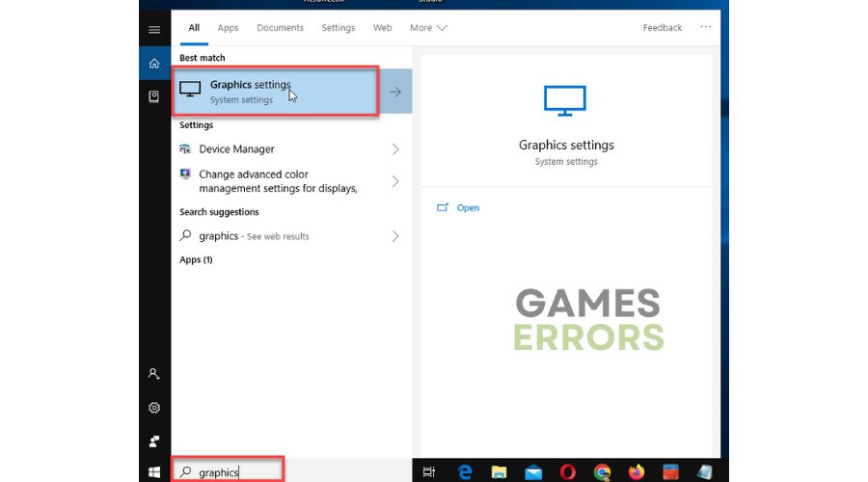Select the Home icon in sidebar
Screen dimensions: 868x482
click(154, 63)
